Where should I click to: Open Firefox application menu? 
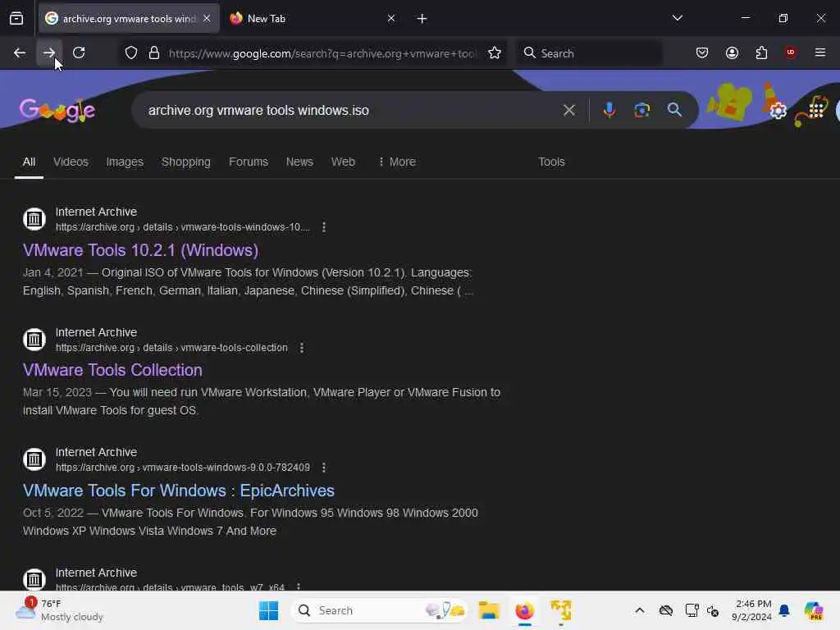(819, 52)
